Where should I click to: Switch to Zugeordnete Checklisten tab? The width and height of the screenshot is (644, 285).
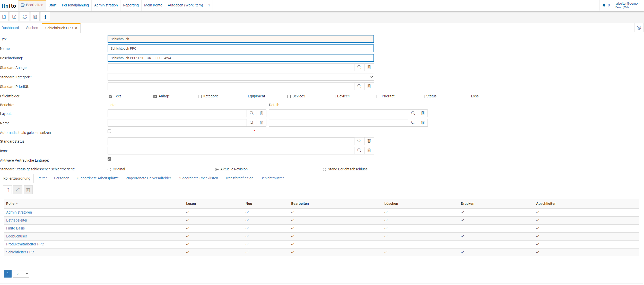point(198,178)
